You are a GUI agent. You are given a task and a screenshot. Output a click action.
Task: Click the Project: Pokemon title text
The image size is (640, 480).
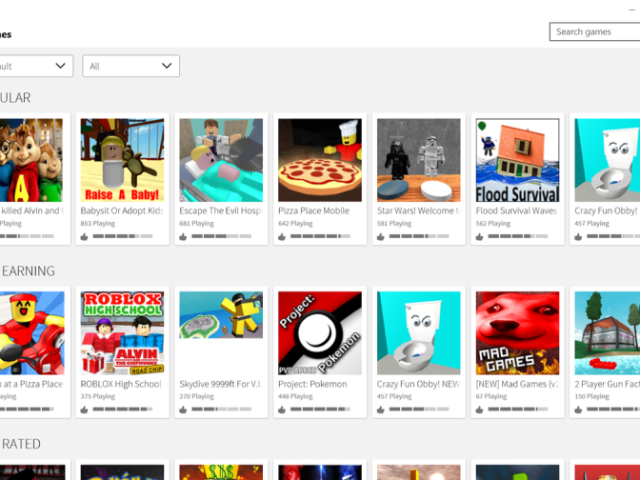coord(313,384)
